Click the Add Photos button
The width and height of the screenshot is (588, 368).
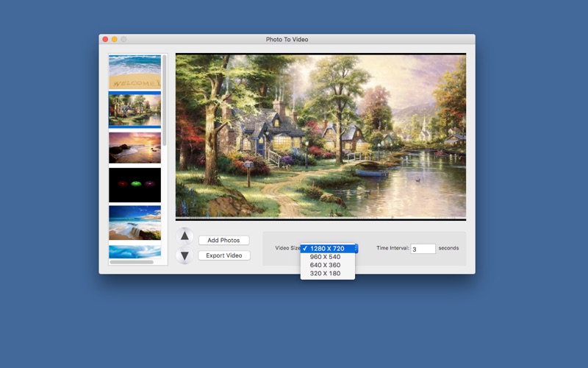224,241
